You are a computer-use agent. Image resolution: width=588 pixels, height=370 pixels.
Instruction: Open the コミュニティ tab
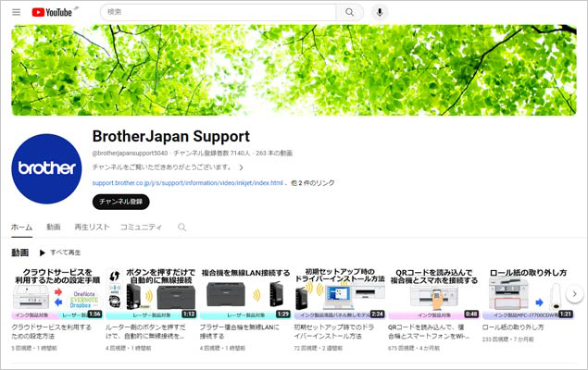point(141,227)
